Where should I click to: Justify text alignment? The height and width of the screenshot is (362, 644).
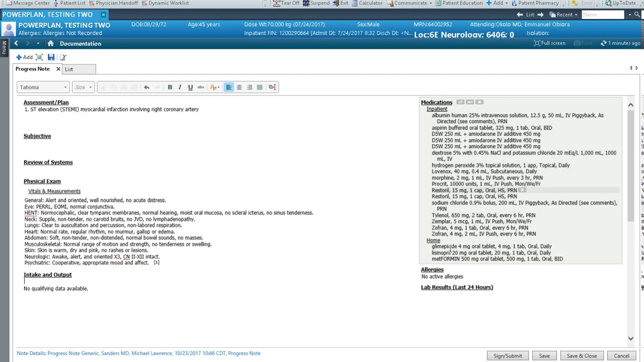click(x=260, y=87)
